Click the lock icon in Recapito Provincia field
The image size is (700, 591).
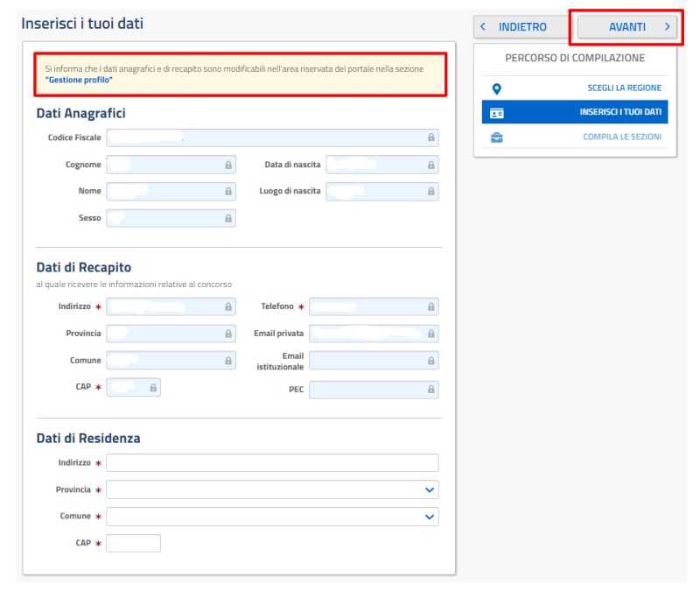tap(228, 334)
